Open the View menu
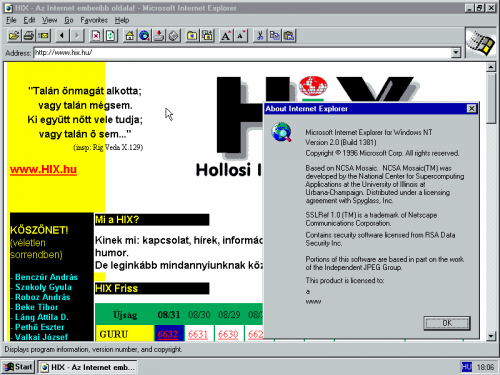 [x=49, y=20]
